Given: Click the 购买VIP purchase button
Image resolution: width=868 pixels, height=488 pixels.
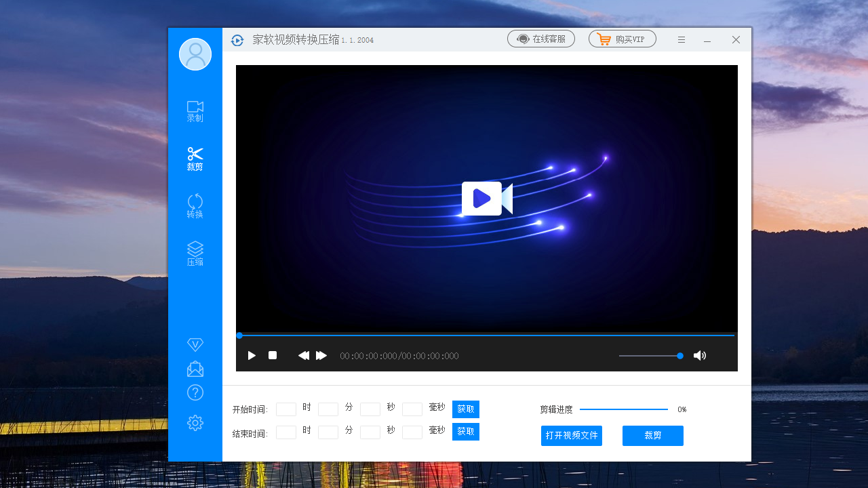Looking at the screenshot, I should click(622, 39).
